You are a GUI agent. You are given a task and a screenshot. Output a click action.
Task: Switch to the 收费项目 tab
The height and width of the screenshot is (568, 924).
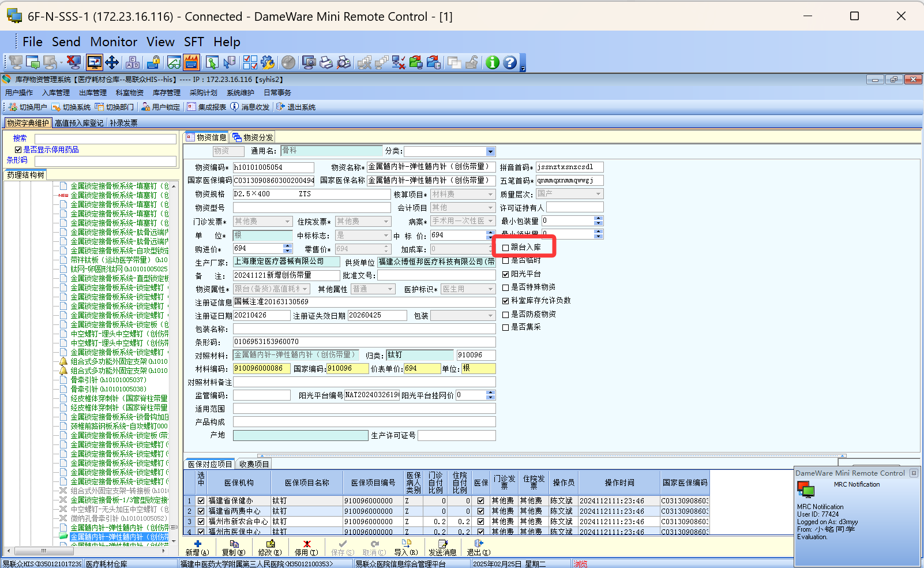pyautogui.click(x=254, y=464)
